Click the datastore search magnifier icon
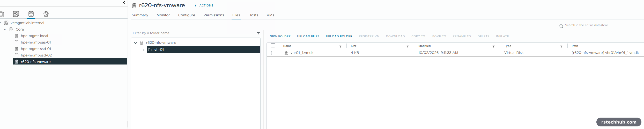The width and height of the screenshot is (644, 129). pos(561,26)
